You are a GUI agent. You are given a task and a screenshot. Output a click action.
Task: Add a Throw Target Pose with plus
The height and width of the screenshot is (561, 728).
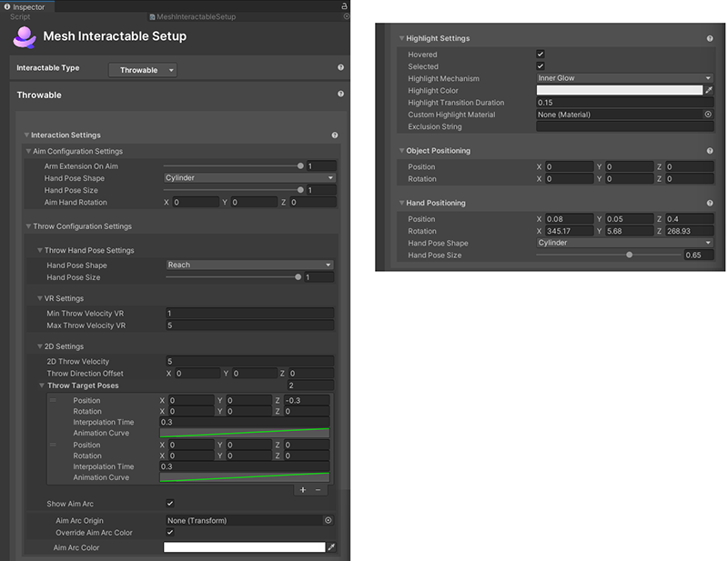tap(303, 490)
